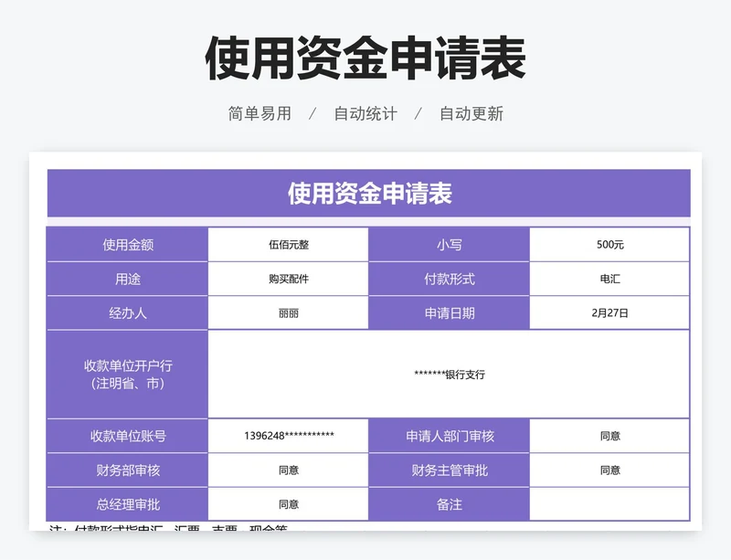
Task: Click the 购买配件 purpose cell
Action: 289,280
